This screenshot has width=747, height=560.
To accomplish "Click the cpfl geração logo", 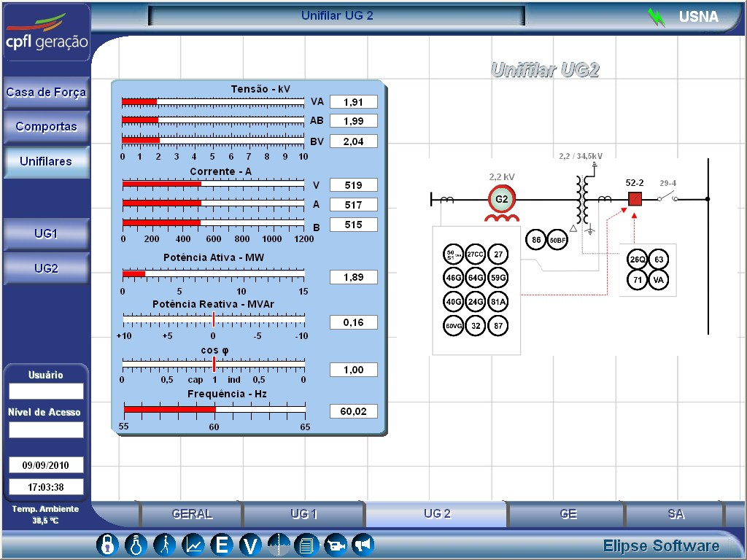I will tap(47, 32).
